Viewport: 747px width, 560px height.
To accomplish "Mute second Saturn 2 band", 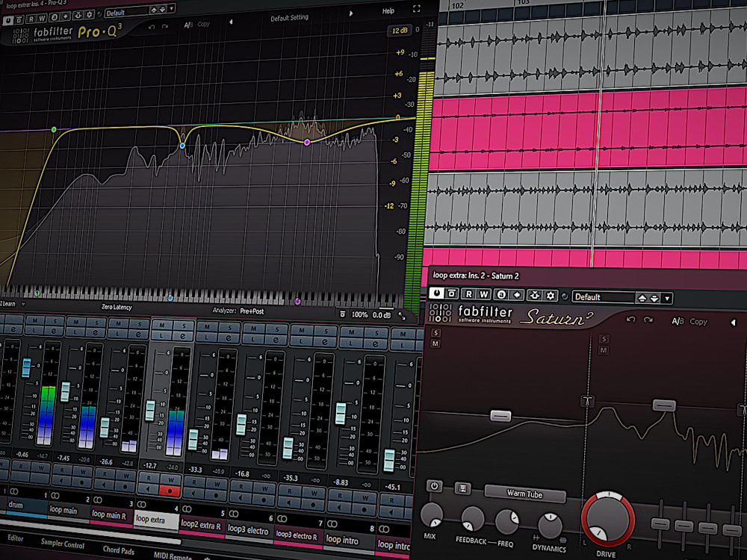I will (604, 350).
